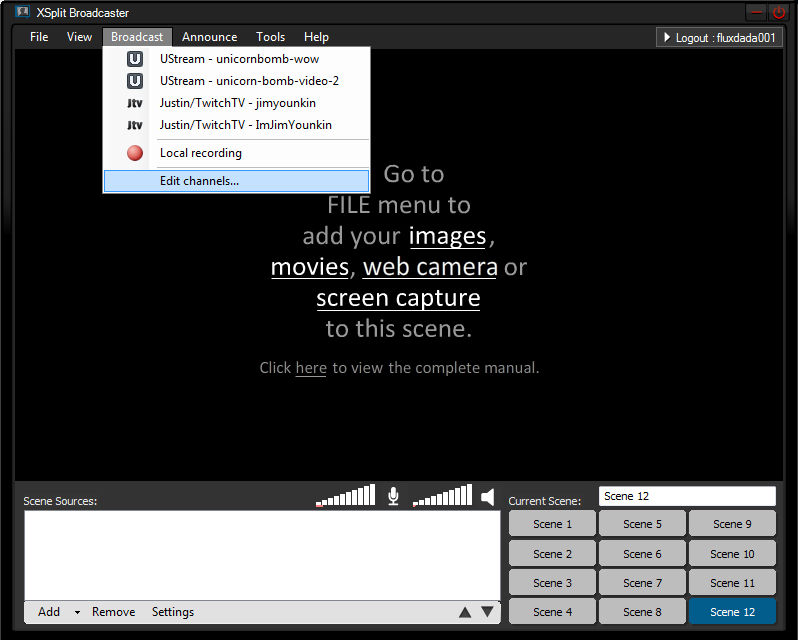
Task: Click the UStream icon for unicornbomb-wow
Action: [135, 59]
